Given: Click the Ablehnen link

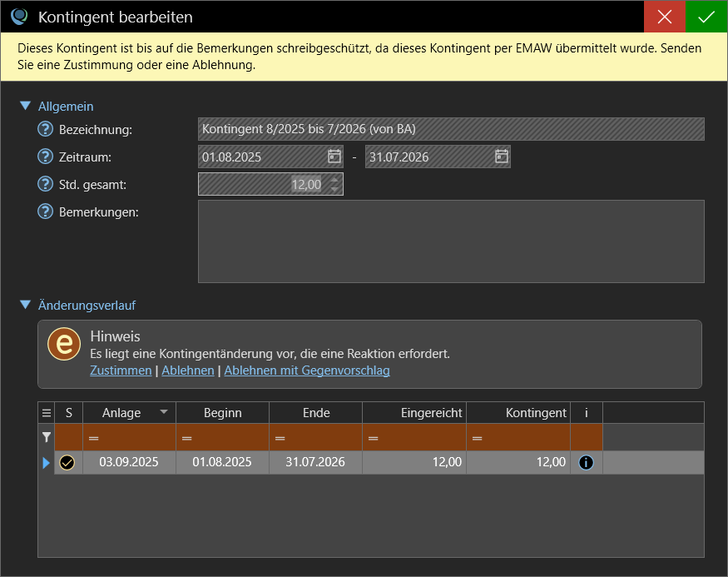Looking at the screenshot, I should [x=188, y=371].
